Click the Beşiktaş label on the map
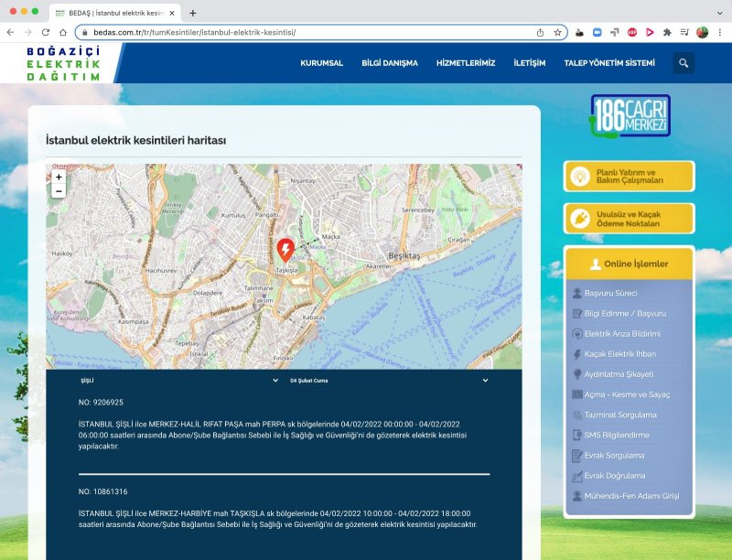732x560 pixels. coord(404,255)
